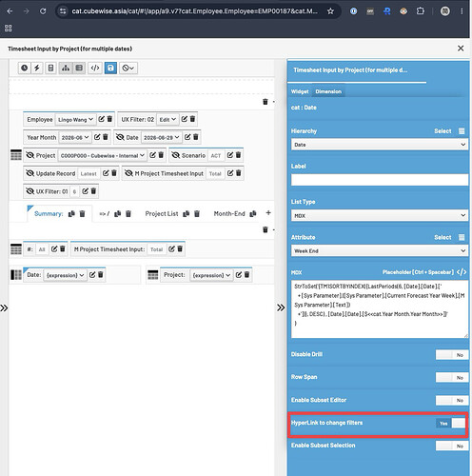Open the Attribute Week End dropdown
Screen dimensions: 472x476
380,250
